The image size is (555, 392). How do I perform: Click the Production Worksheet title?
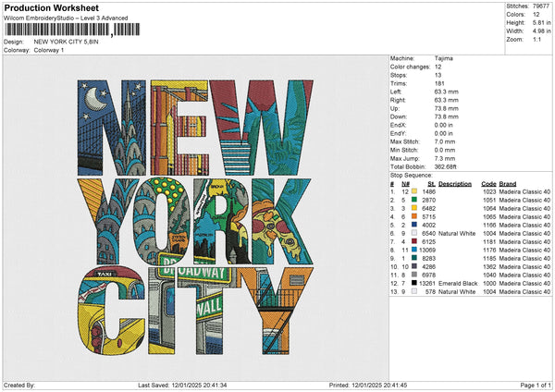coord(52,7)
